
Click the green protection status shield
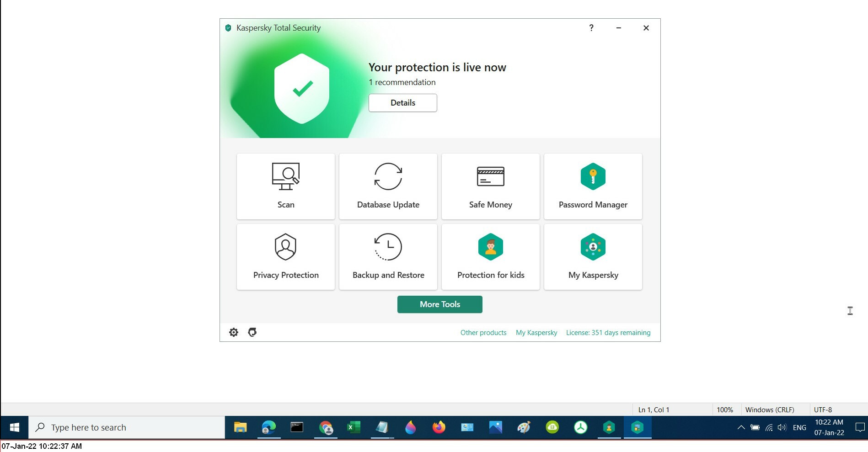coord(302,88)
